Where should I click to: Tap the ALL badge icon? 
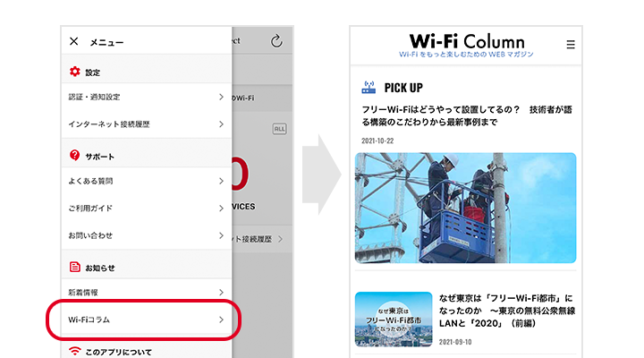(279, 129)
